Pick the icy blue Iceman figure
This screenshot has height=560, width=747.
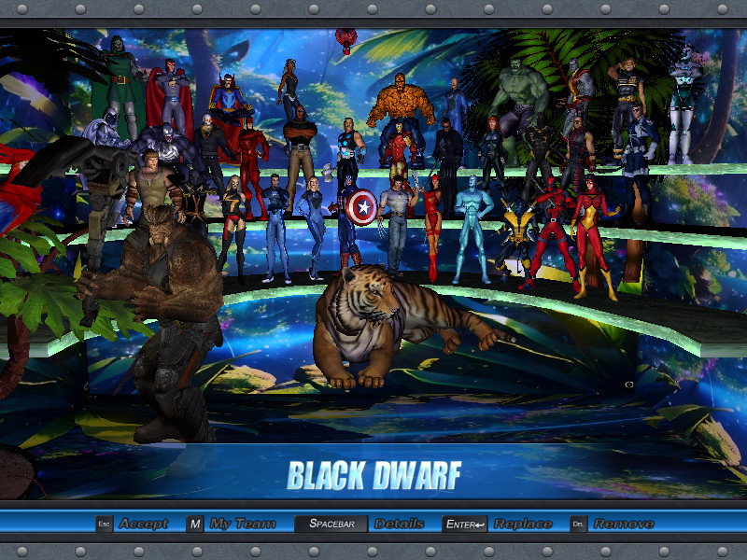(x=472, y=229)
